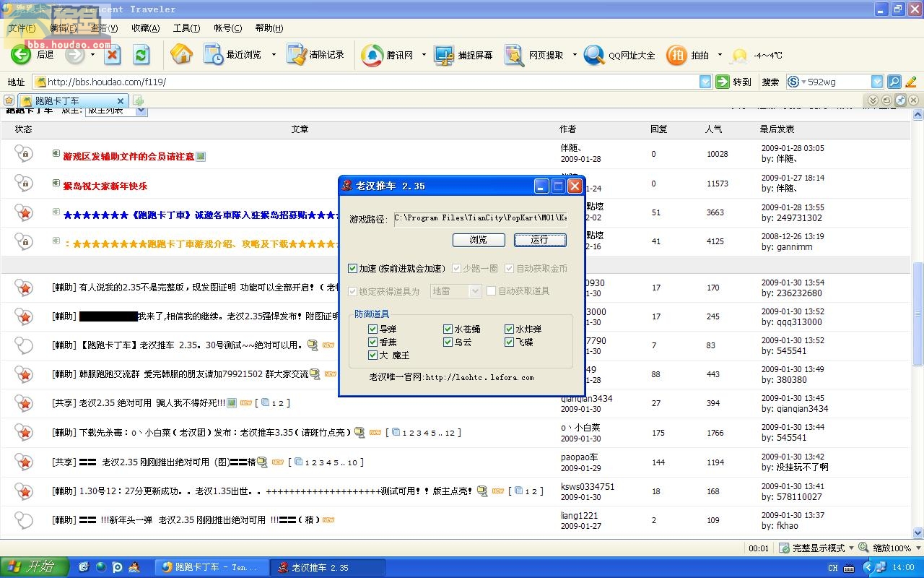The image size is (924, 578).
Task: Open the thread 猴岛祝大家新年快乐
Action: pyautogui.click(x=105, y=186)
